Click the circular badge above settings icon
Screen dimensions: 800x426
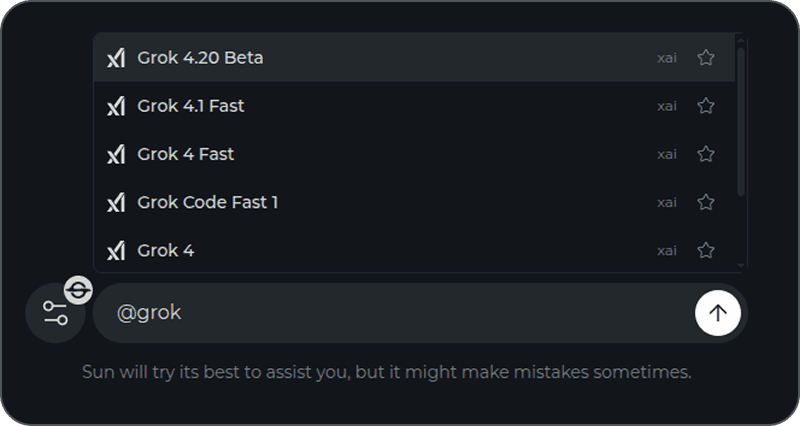coord(79,290)
